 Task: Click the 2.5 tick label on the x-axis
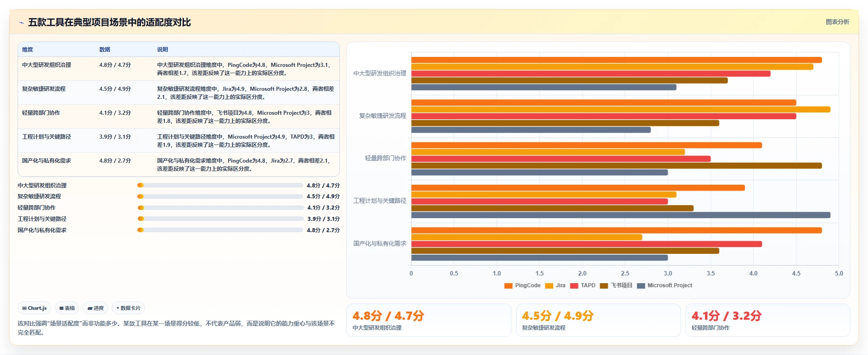[625, 273]
